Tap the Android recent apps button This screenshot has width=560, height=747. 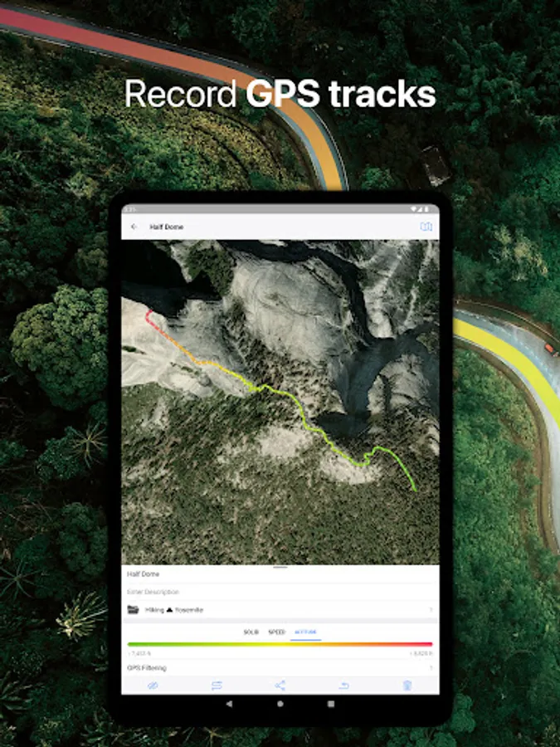click(331, 704)
